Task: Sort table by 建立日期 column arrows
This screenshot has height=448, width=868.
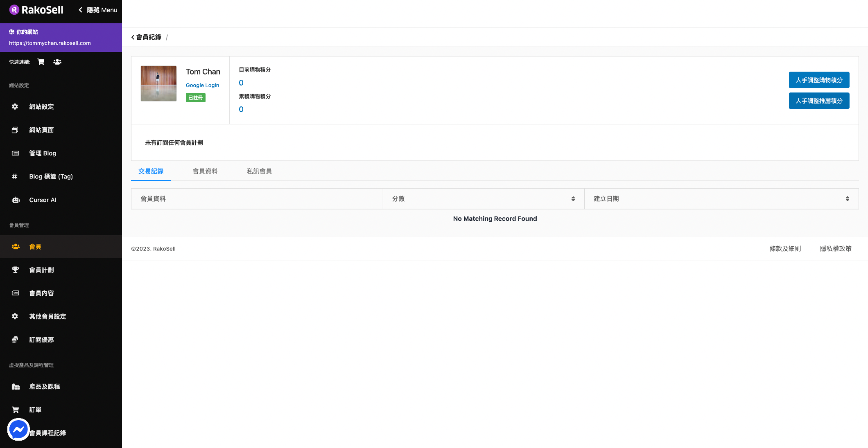Action: [x=847, y=199]
